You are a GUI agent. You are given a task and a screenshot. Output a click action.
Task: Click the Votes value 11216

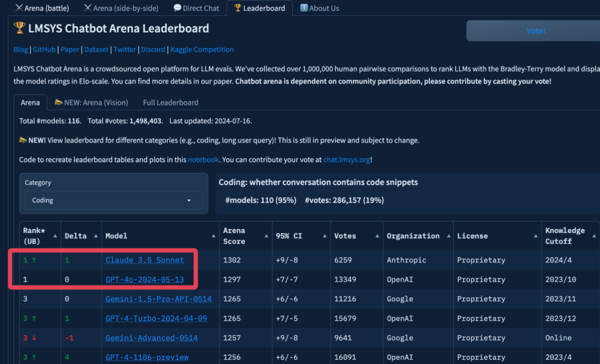pos(345,299)
